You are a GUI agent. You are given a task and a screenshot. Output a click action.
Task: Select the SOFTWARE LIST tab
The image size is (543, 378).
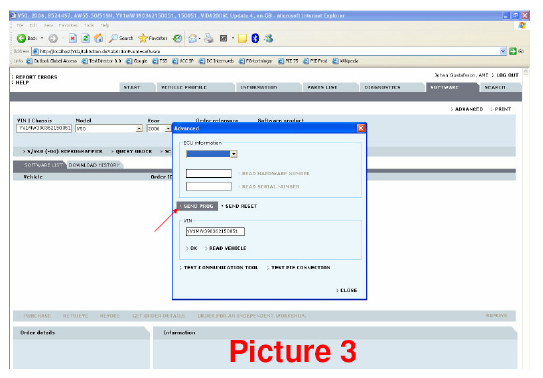click(x=43, y=165)
